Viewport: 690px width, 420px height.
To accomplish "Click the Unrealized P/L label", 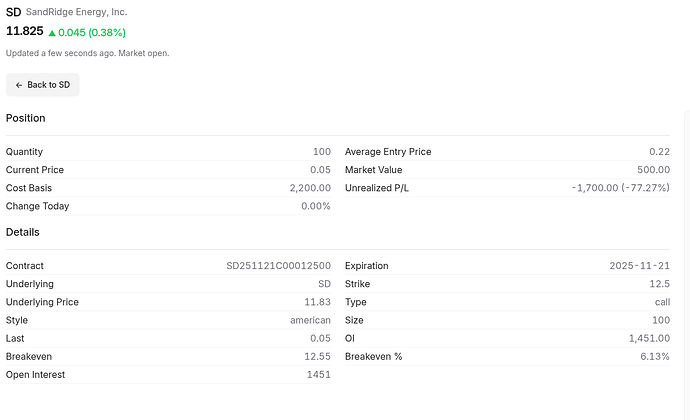I will tap(377, 188).
